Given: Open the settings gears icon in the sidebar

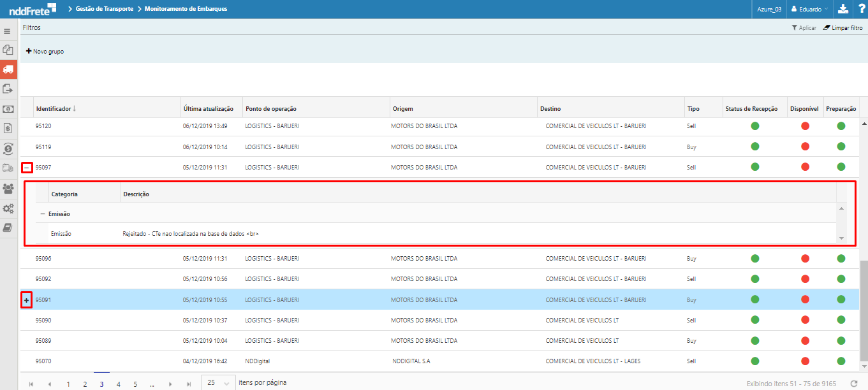Looking at the screenshot, I should [8, 208].
